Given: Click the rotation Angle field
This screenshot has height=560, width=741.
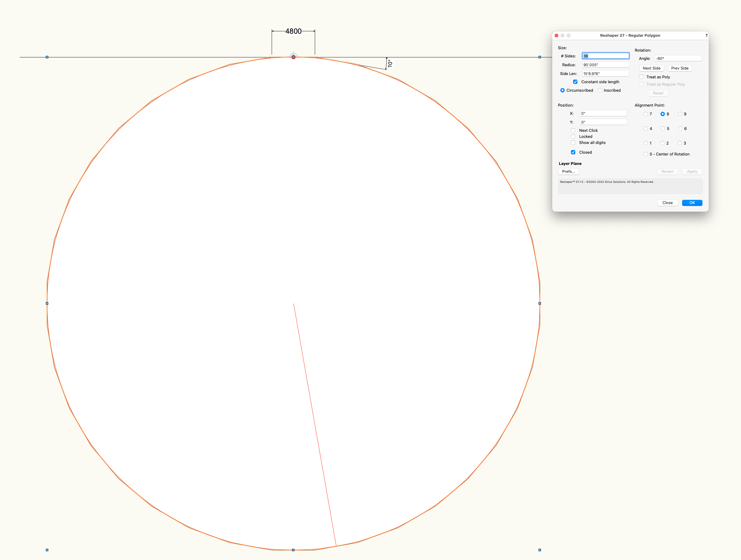Looking at the screenshot, I should coord(678,58).
